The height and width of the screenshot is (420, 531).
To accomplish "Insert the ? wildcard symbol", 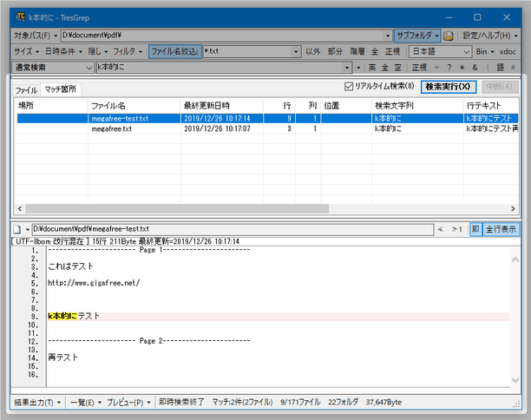I will (x=449, y=68).
